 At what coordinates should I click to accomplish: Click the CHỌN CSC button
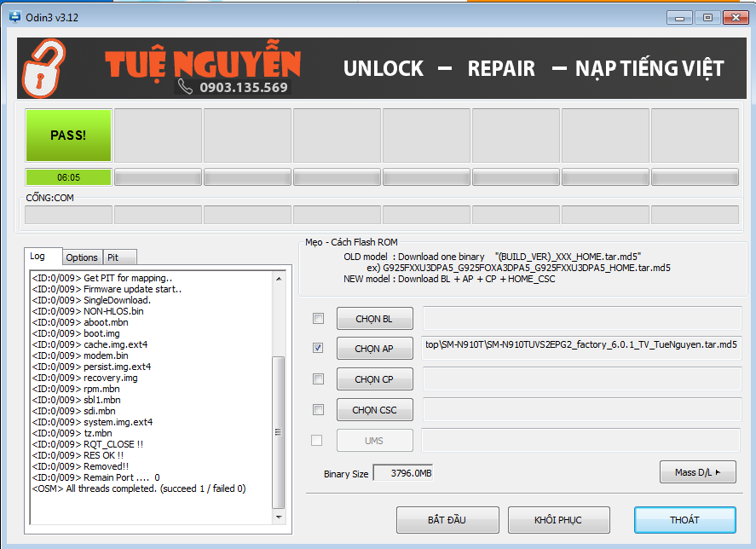coord(375,410)
